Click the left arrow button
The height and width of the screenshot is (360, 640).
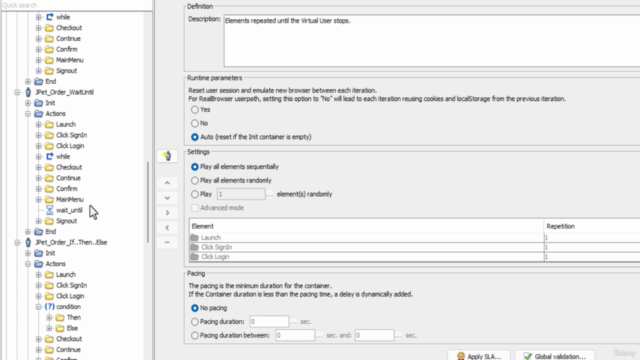pos(167,227)
